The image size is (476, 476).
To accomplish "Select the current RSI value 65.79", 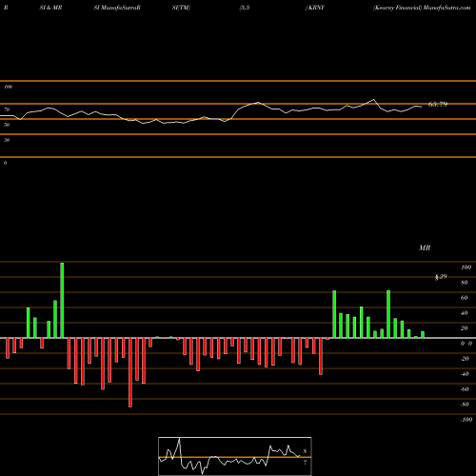I will [438, 104].
